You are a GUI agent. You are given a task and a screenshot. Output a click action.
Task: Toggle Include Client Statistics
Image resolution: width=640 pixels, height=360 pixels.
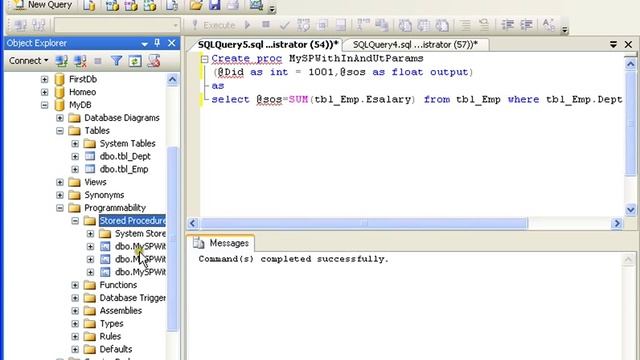point(382,25)
